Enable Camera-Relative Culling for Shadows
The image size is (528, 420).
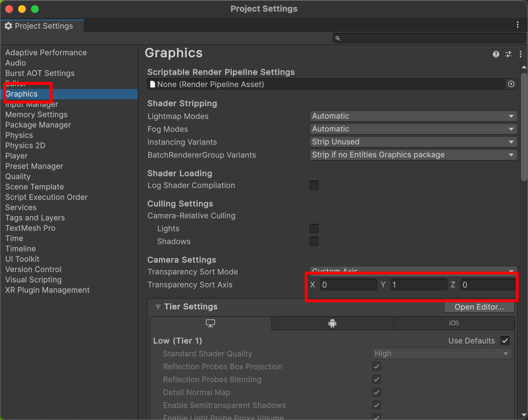click(x=314, y=241)
